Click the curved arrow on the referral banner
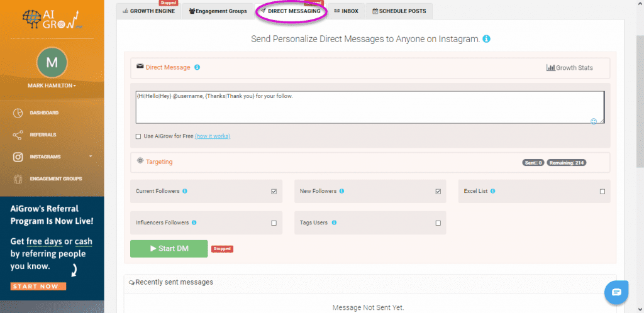 (x=74, y=270)
